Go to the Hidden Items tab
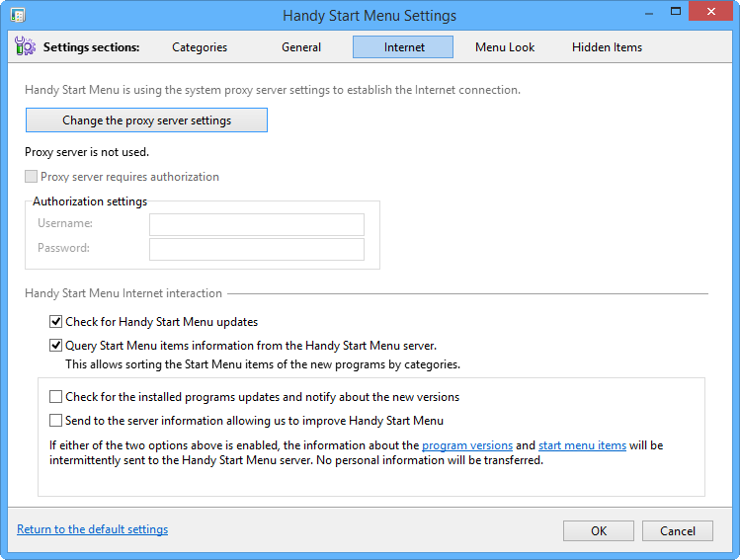Image resolution: width=740 pixels, height=560 pixels. [x=607, y=47]
